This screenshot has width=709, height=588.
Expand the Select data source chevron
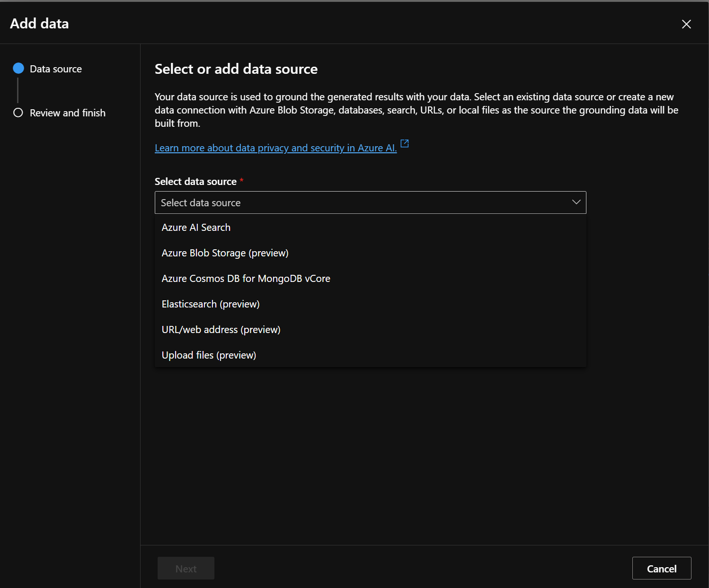(x=576, y=202)
